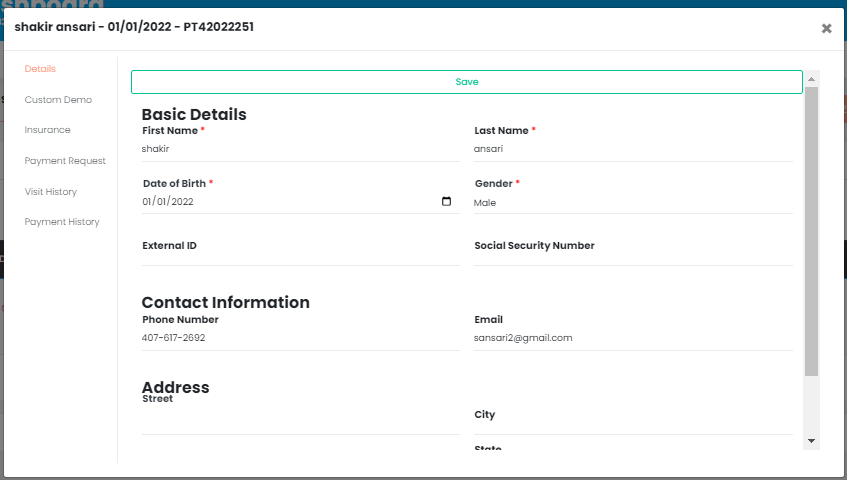Select the Payment Request tab

coord(65,161)
